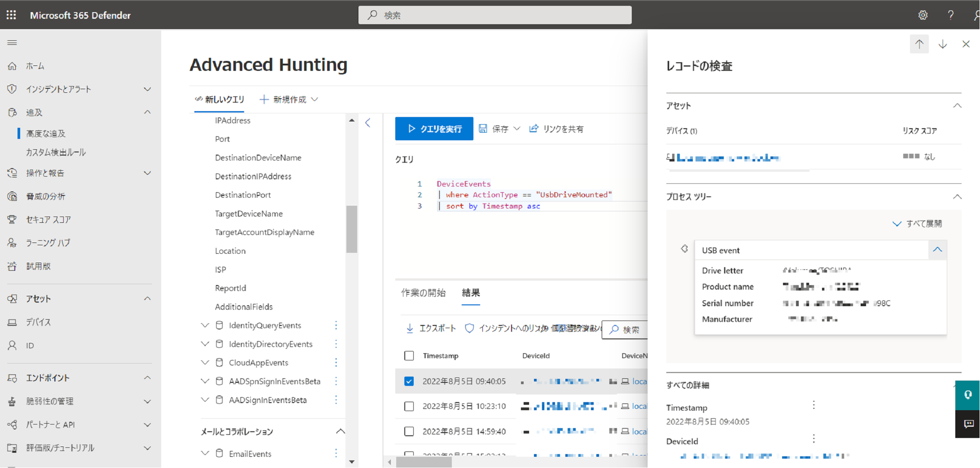Collapse the USB event card
980x468 pixels.
(x=937, y=250)
